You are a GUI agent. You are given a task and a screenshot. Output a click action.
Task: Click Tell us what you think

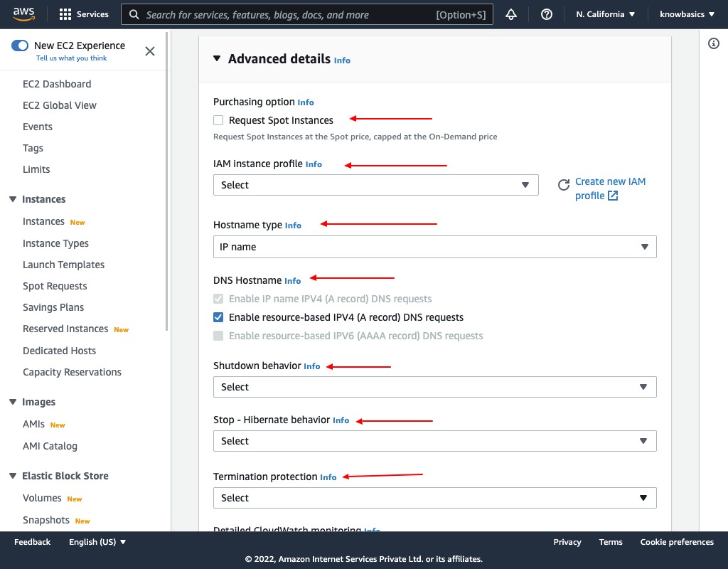pyautogui.click(x=72, y=58)
